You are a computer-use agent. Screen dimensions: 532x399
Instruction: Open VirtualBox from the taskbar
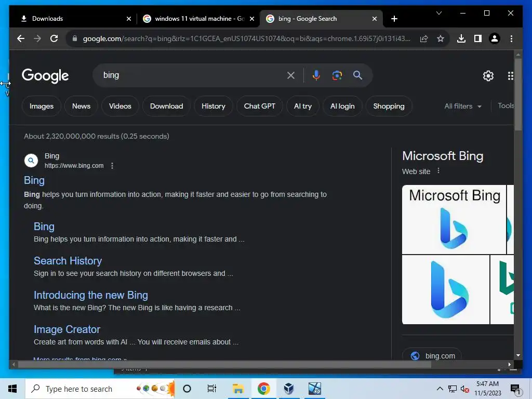(x=288, y=389)
